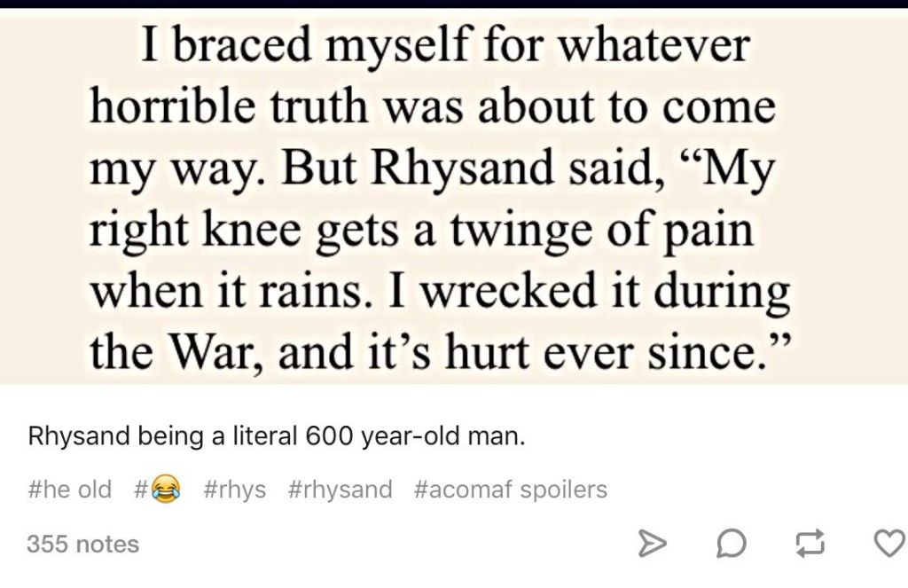
Task: Open the book quote image
Action: tap(454, 197)
